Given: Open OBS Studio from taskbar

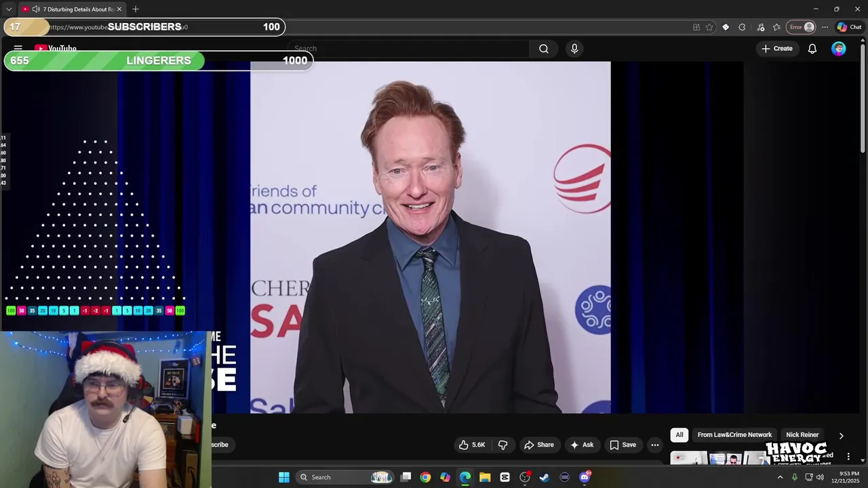Looking at the screenshot, I should point(525,477).
